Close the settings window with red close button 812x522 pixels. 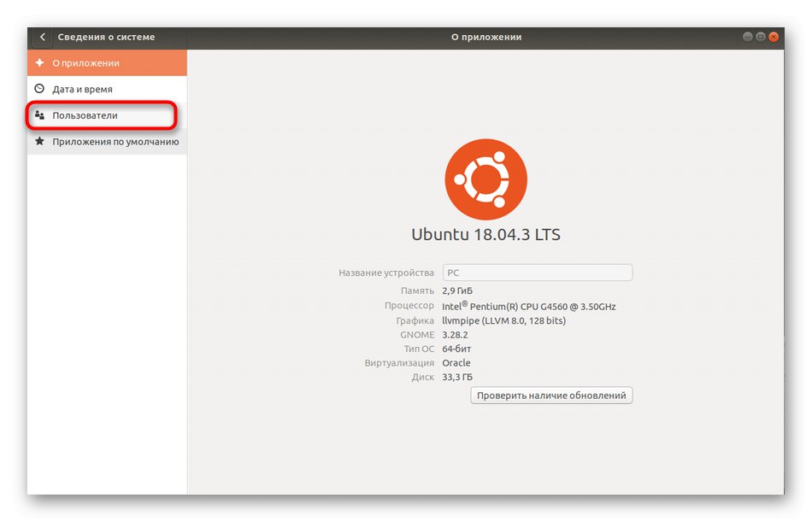point(773,37)
